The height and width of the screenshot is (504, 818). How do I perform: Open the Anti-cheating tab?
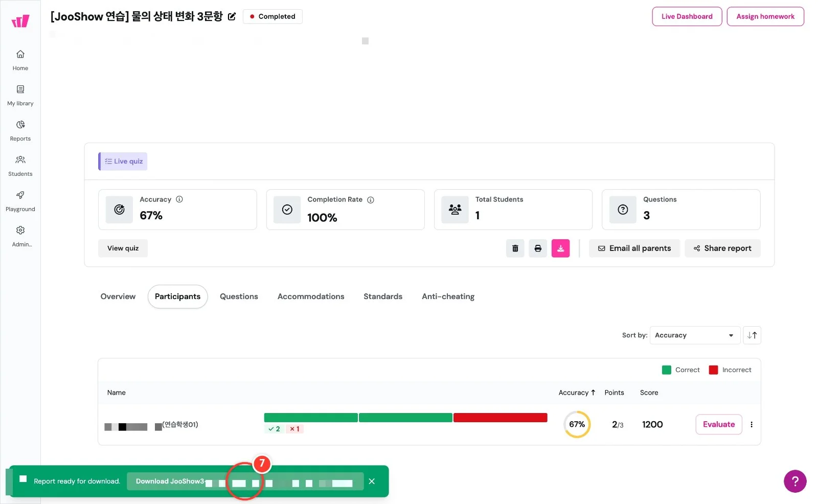point(448,296)
